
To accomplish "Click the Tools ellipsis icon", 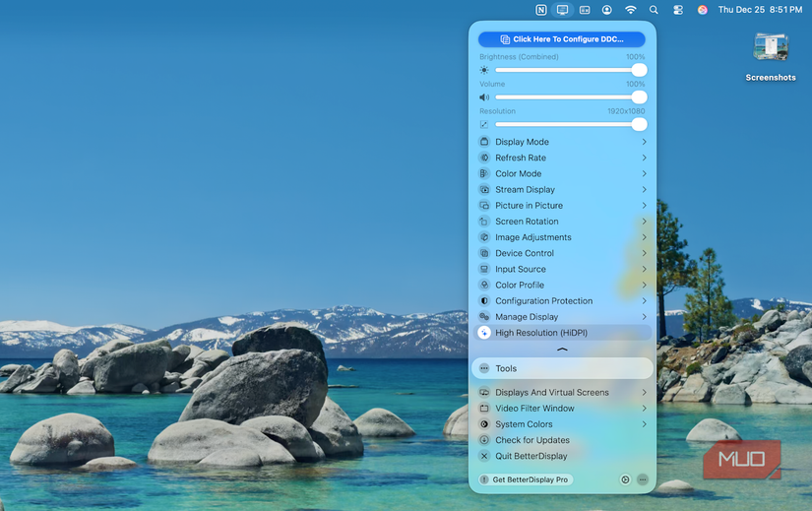I will [x=484, y=368].
